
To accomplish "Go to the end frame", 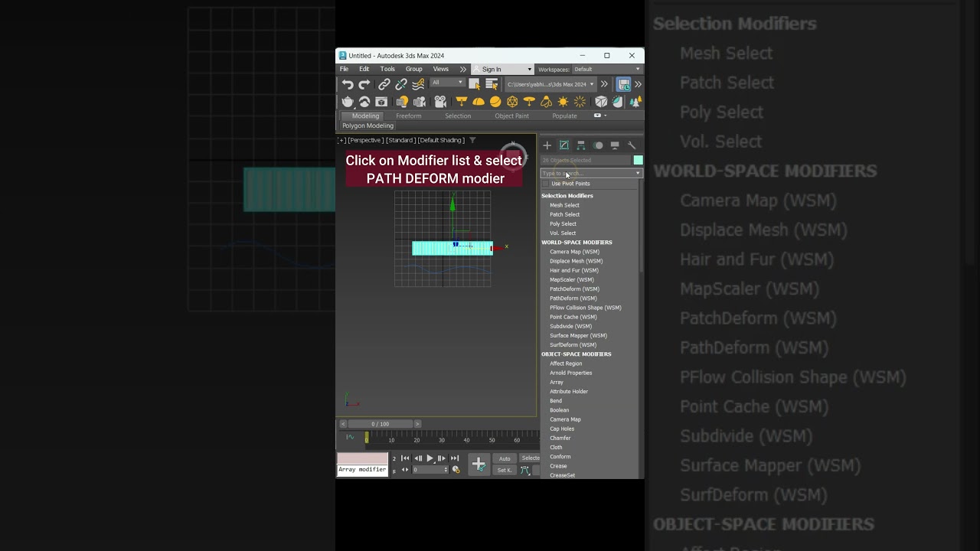I will tap(455, 458).
